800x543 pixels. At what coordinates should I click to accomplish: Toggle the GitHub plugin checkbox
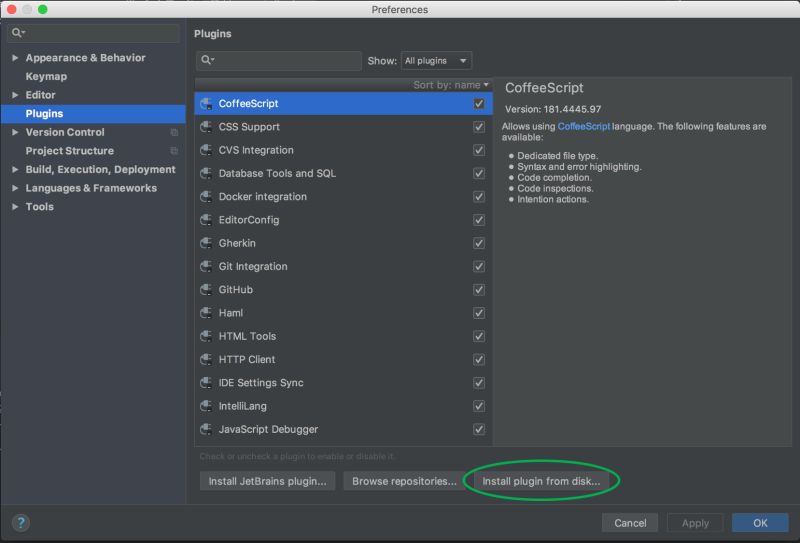coord(479,290)
